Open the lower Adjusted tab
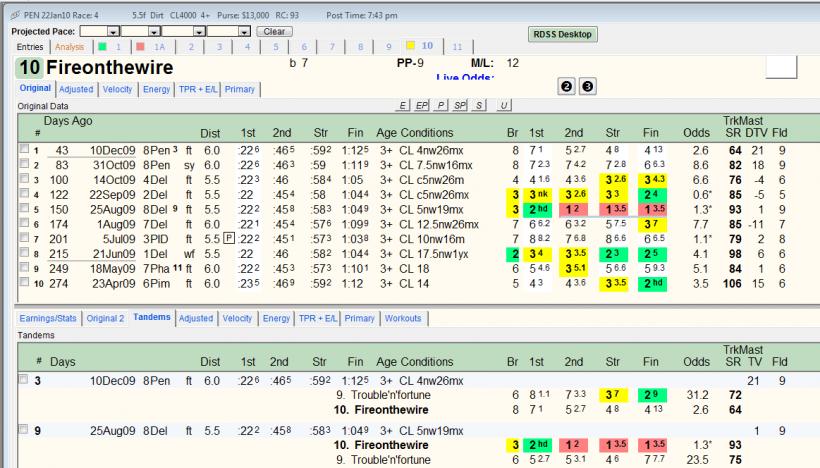The width and height of the screenshot is (820, 468). click(x=196, y=318)
